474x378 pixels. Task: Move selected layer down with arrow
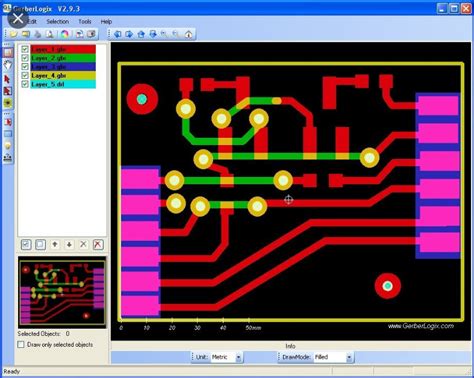[69, 244]
